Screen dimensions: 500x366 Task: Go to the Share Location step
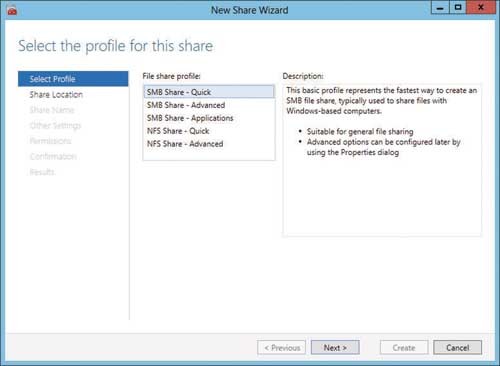73,95
